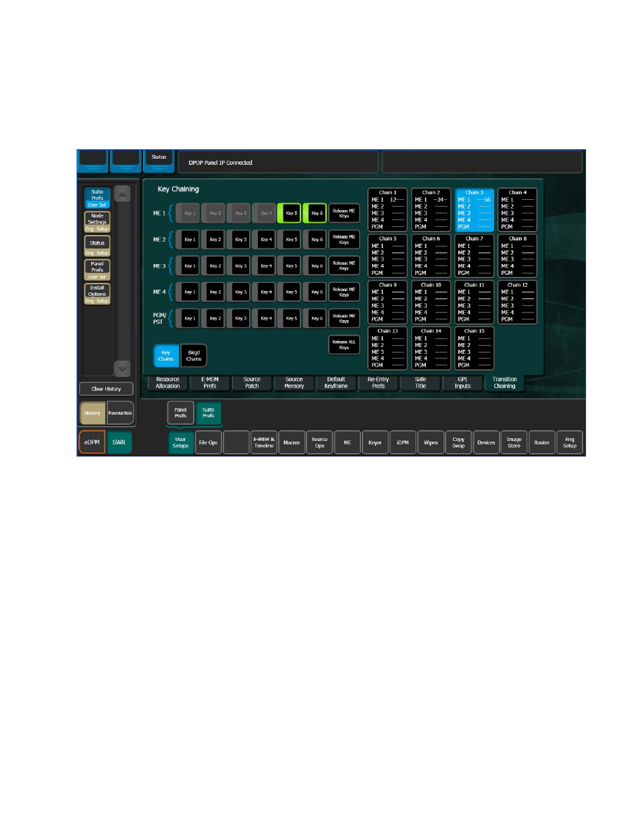Viewport: 644px width, 834px height.
Task: Release ME Keys for ME 1
Action: tap(344, 213)
